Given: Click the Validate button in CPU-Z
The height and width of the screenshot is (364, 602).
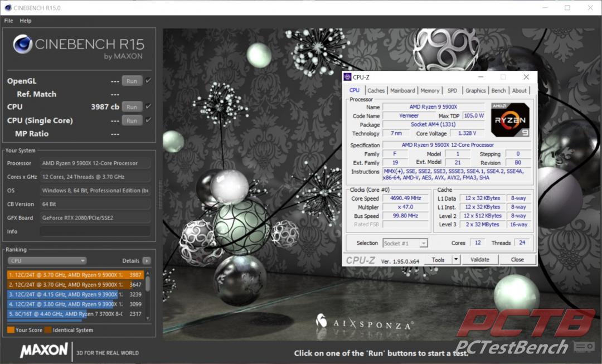Looking at the screenshot, I should [480, 260].
